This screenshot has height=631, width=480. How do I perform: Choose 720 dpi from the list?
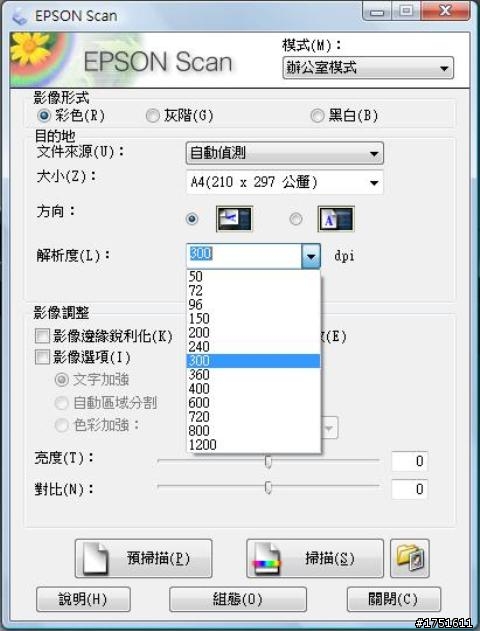[x=253, y=417]
